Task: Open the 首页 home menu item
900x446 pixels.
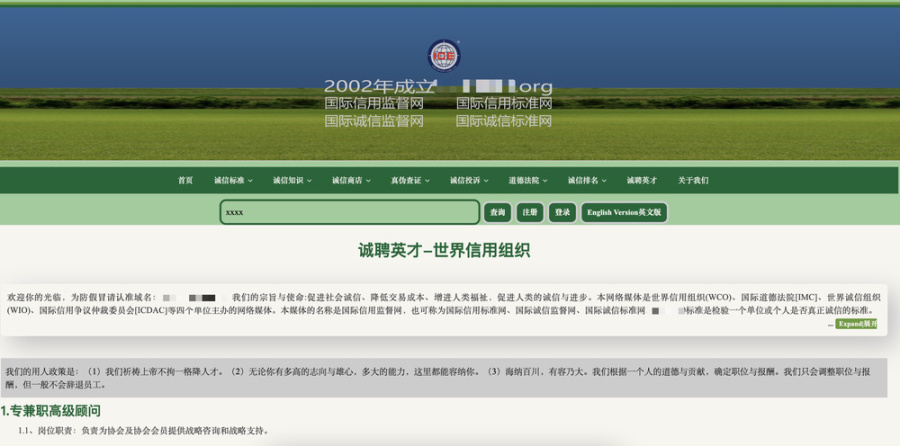Action: click(x=185, y=180)
